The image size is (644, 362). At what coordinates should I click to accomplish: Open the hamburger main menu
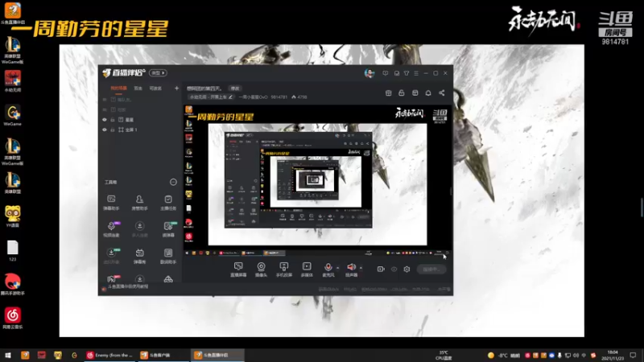[x=416, y=73]
